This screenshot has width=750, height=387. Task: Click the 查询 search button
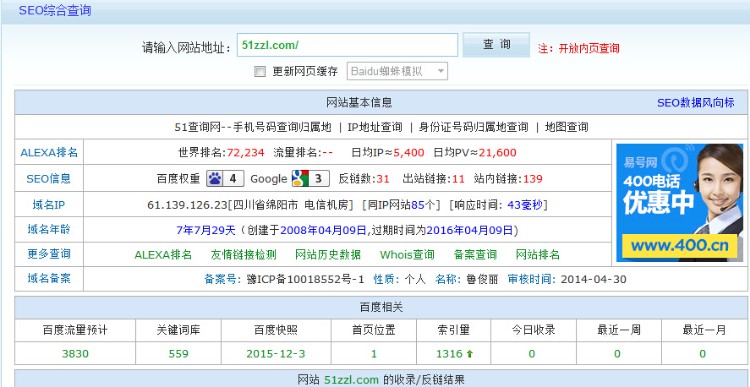pyautogui.click(x=496, y=45)
